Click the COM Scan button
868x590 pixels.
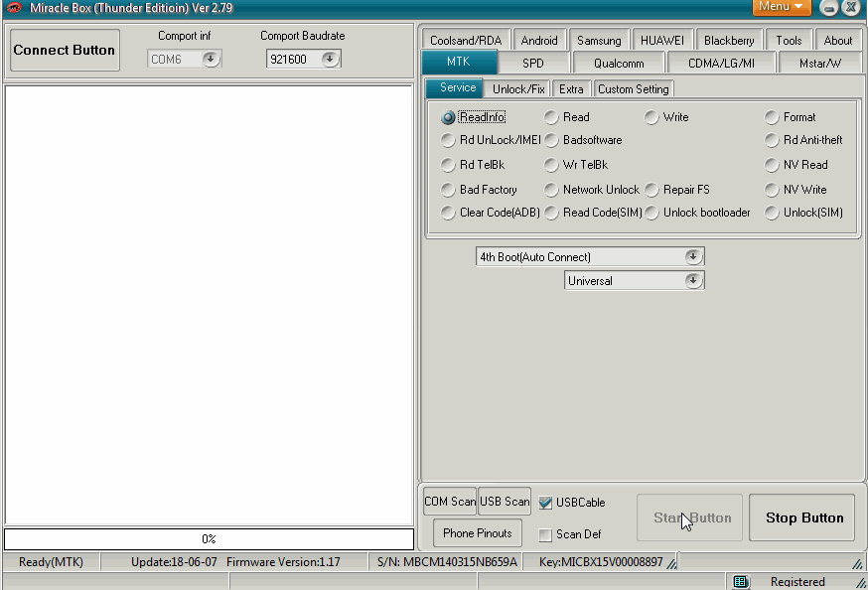450,502
